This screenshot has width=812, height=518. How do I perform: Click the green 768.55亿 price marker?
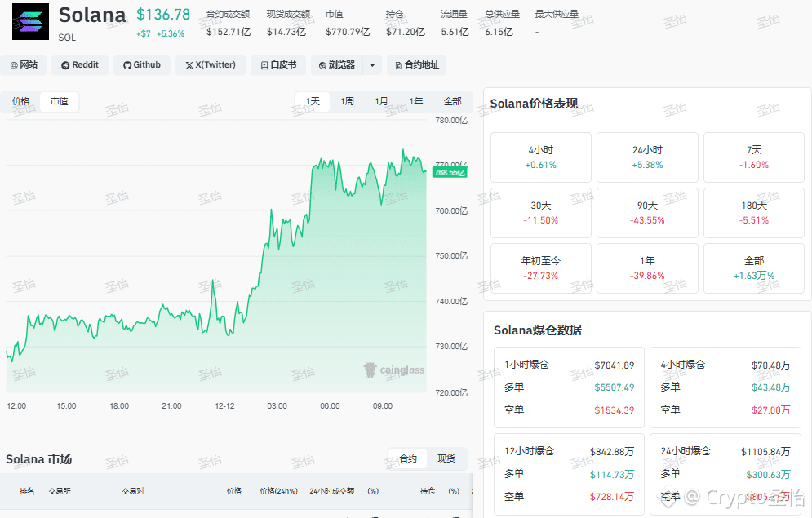[x=450, y=173]
